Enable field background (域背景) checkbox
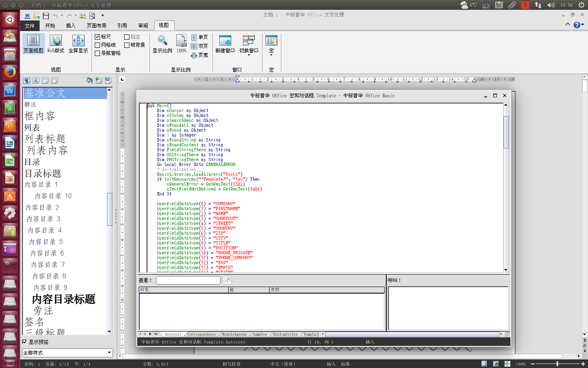The image size is (588, 368). [127, 45]
